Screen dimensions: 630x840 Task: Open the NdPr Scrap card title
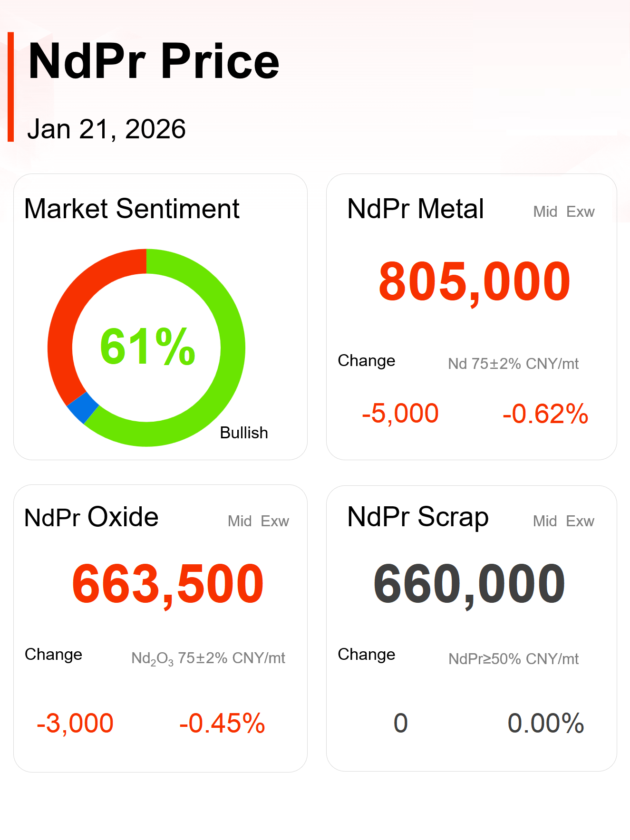(x=417, y=517)
